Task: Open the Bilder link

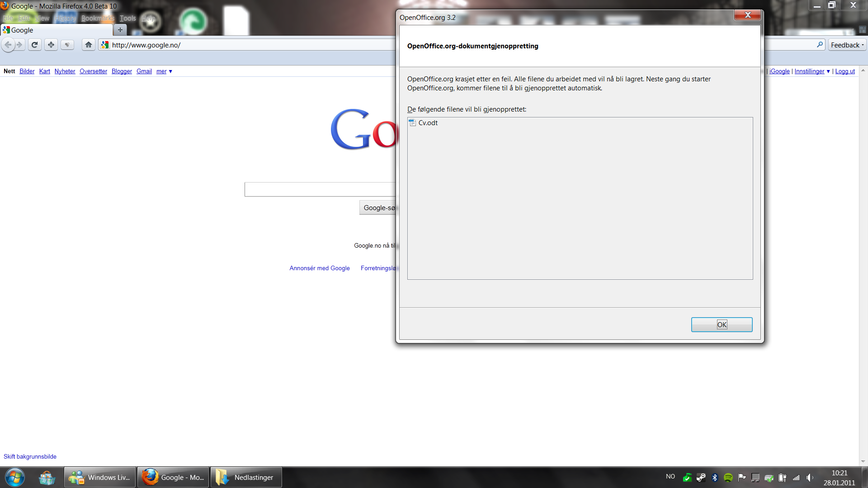Action: pos(27,71)
